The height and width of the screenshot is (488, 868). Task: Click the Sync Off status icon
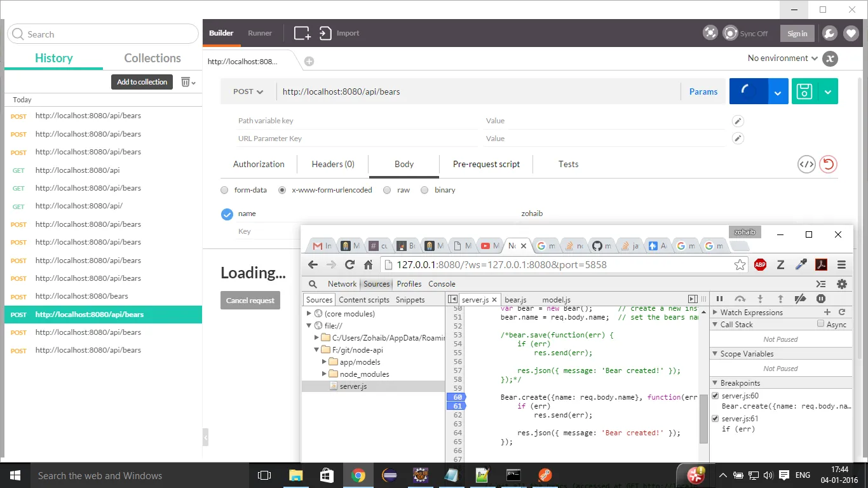coord(731,33)
